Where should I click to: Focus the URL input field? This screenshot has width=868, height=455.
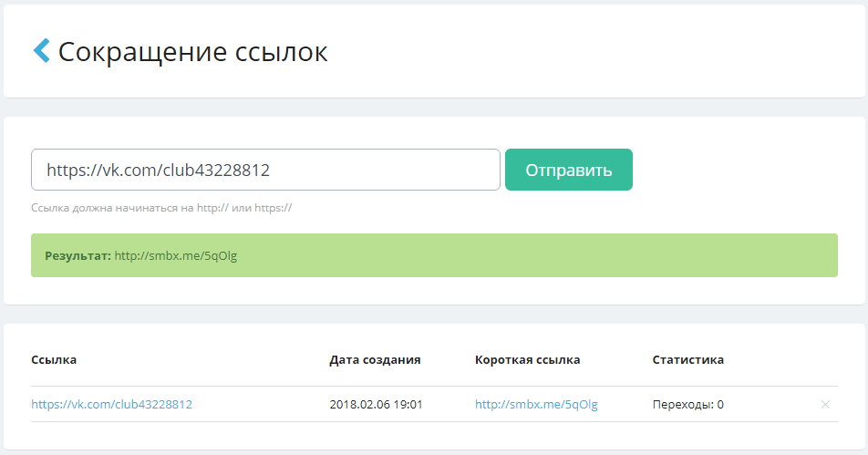click(x=265, y=170)
